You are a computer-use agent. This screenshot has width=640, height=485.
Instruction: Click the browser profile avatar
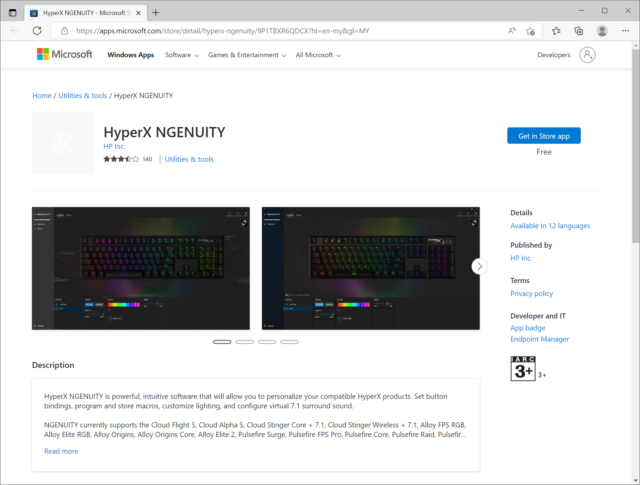(x=602, y=31)
